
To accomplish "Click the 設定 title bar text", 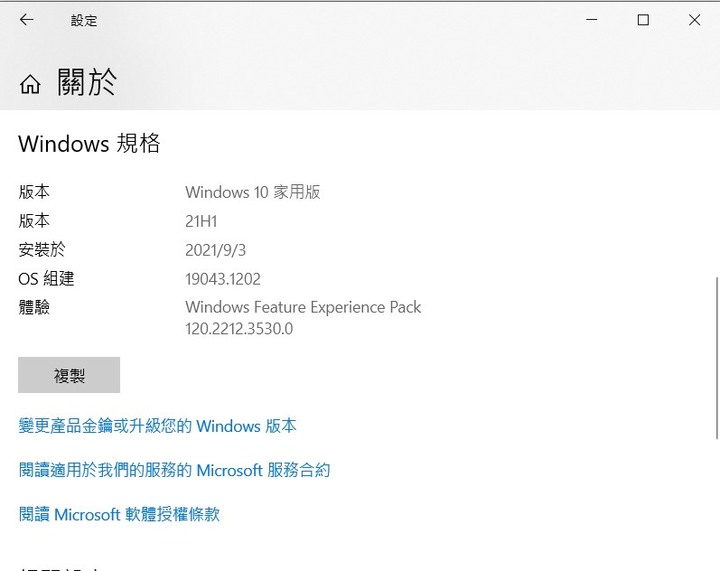I will [x=84, y=20].
